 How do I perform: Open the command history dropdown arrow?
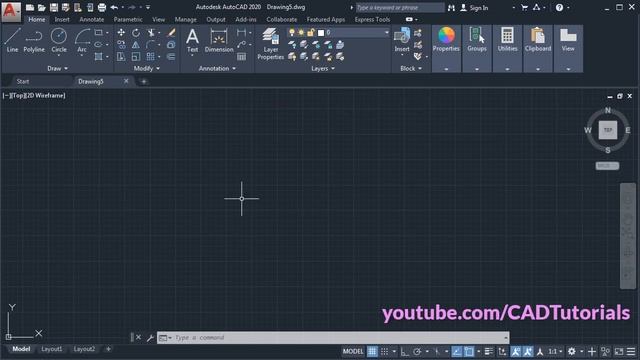click(506, 338)
